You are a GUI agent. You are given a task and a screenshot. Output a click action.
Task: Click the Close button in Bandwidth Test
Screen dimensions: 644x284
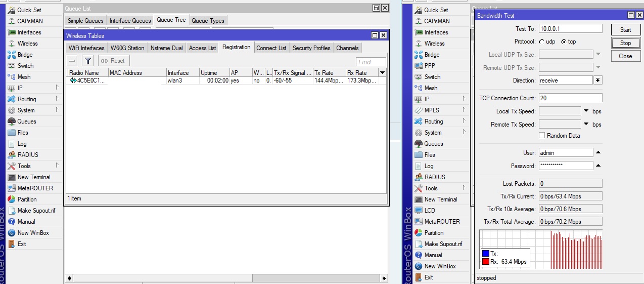coord(625,56)
